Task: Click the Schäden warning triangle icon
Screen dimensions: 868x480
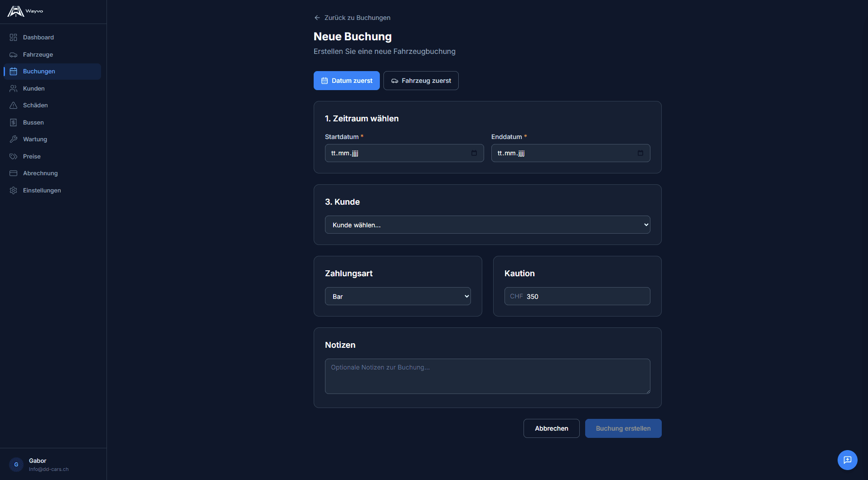Action: click(x=14, y=105)
